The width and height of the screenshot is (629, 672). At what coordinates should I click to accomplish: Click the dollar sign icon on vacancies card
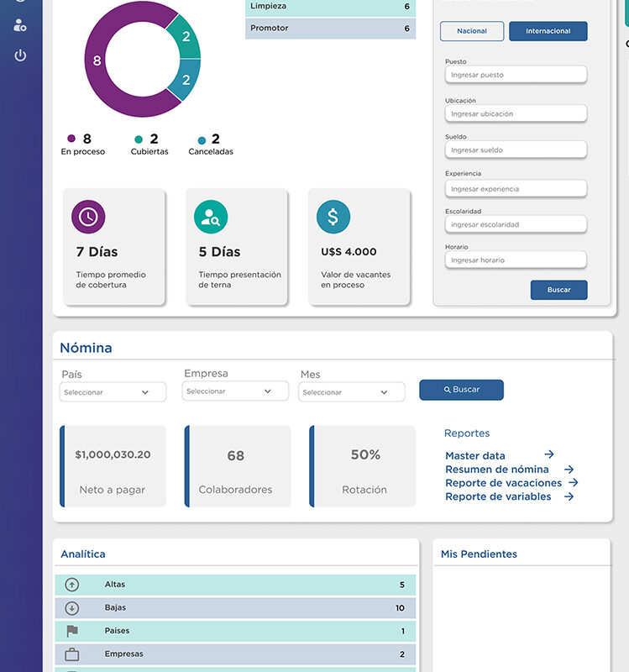(333, 217)
